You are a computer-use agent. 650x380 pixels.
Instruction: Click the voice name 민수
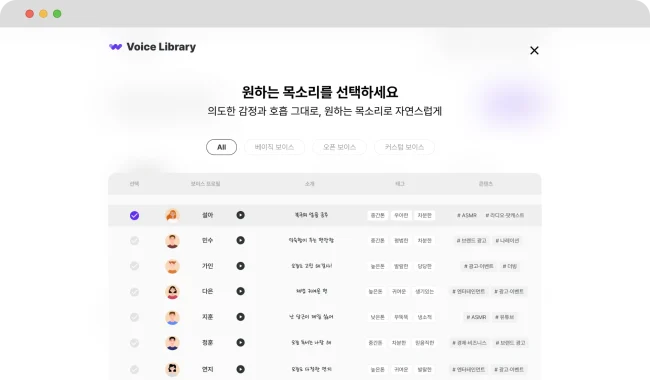207,240
